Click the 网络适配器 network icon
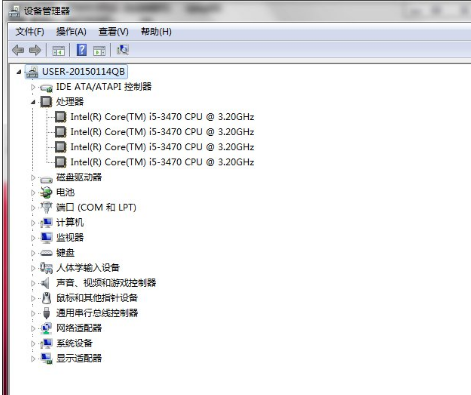This screenshot has height=395, width=471. pyautogui.click(x=46, y=328)
